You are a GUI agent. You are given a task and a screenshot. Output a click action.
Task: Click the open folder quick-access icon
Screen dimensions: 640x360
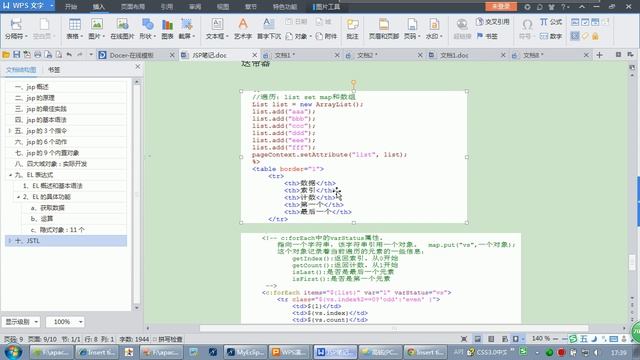6,55
